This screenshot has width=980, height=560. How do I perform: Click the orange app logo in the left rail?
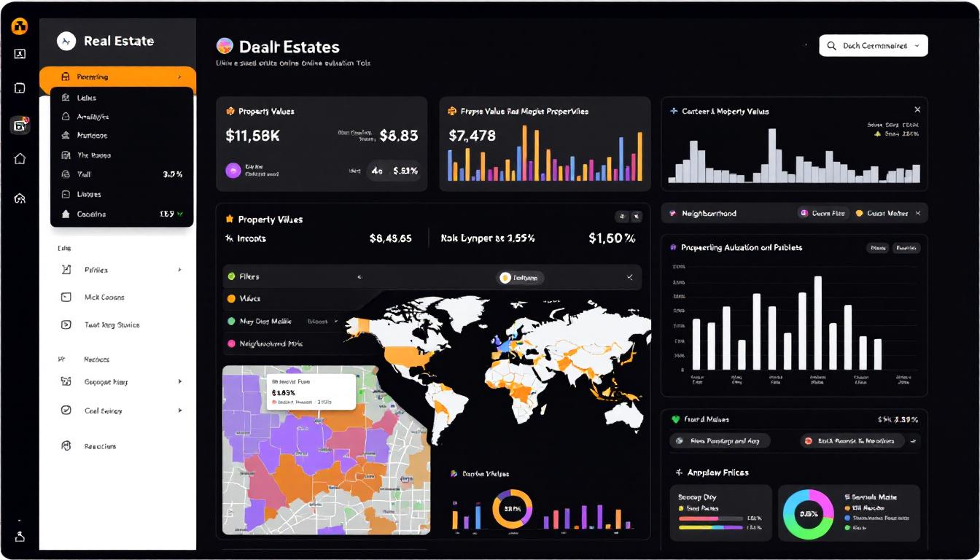[20, 27]
